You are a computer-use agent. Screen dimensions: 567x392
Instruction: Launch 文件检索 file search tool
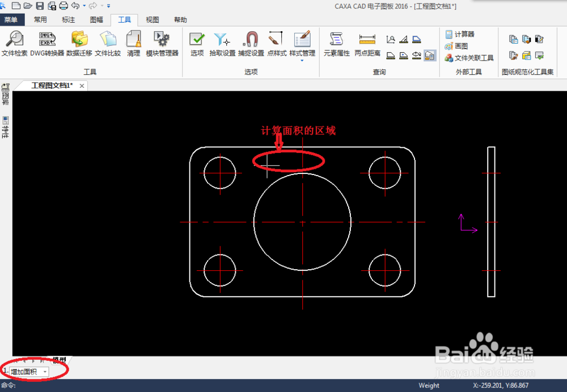click(x=15, y=44)
